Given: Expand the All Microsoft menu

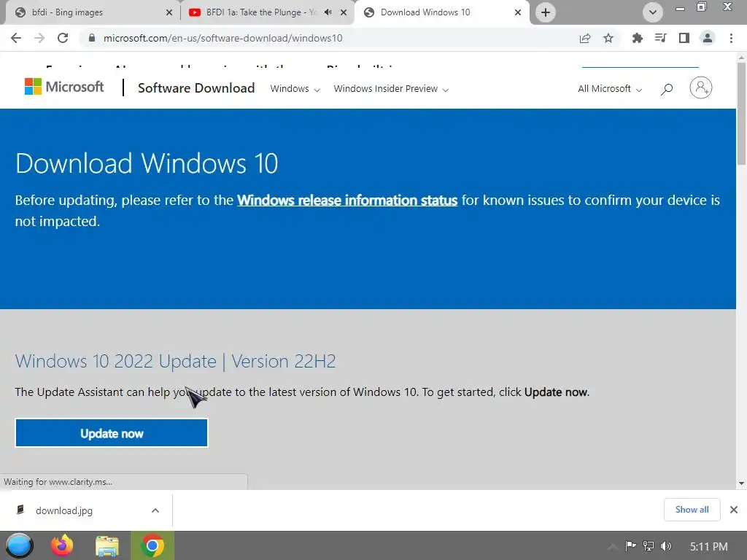Looking at the screenshot, I should (x=610, y=88).
